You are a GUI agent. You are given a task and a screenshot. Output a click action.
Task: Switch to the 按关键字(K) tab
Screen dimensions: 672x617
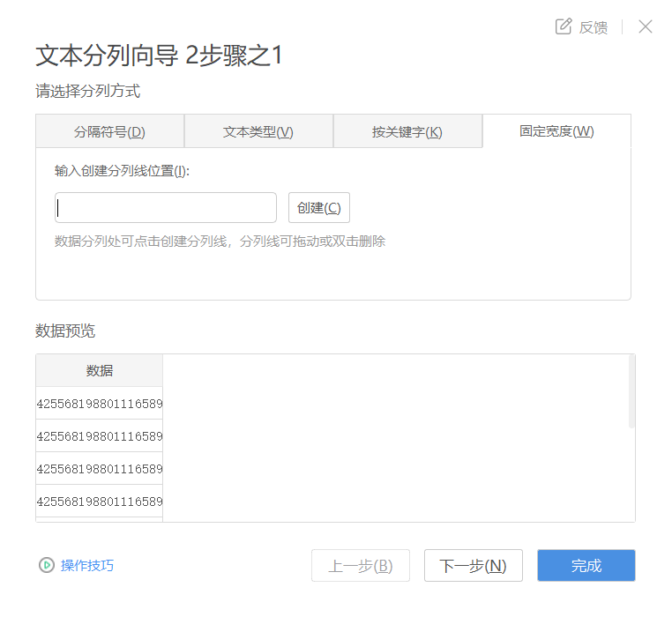pos(407,131)
